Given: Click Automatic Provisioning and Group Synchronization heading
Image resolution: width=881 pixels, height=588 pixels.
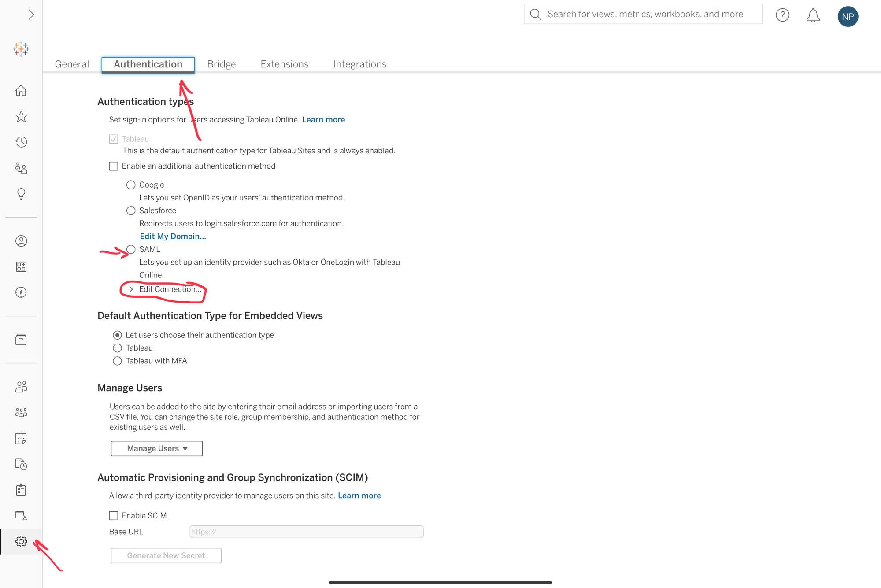Looking at the screenshot, I should [233, 477].
